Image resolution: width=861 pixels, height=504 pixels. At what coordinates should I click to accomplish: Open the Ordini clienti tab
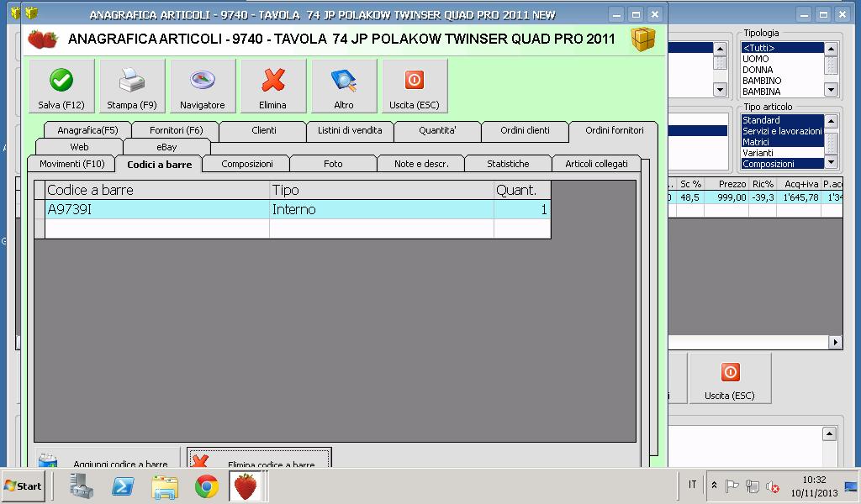coord(525,130)
